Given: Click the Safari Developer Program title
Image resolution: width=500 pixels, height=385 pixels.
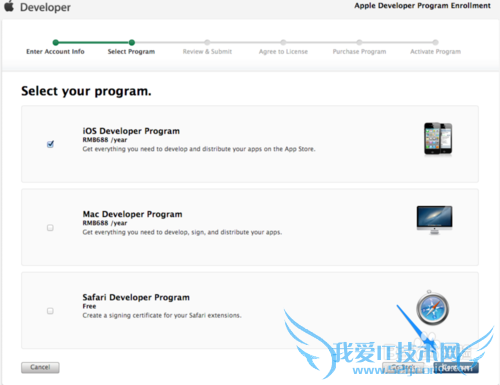Looking at the screenshot, I should [x=136, y=297].
